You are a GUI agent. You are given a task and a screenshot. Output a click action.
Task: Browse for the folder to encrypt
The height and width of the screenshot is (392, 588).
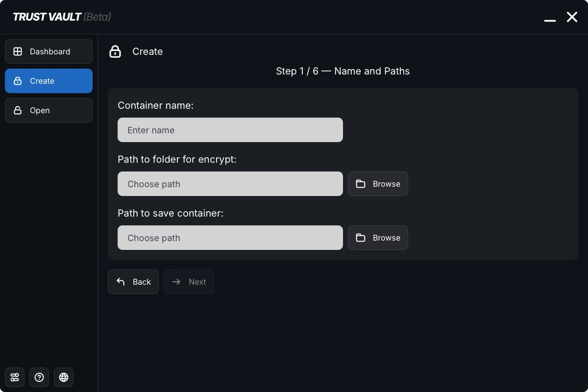378,184
